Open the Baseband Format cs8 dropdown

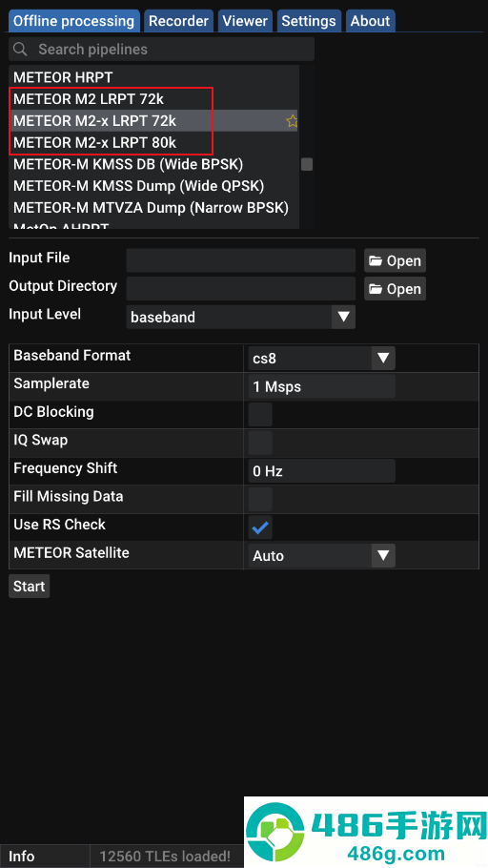(321, 358)
